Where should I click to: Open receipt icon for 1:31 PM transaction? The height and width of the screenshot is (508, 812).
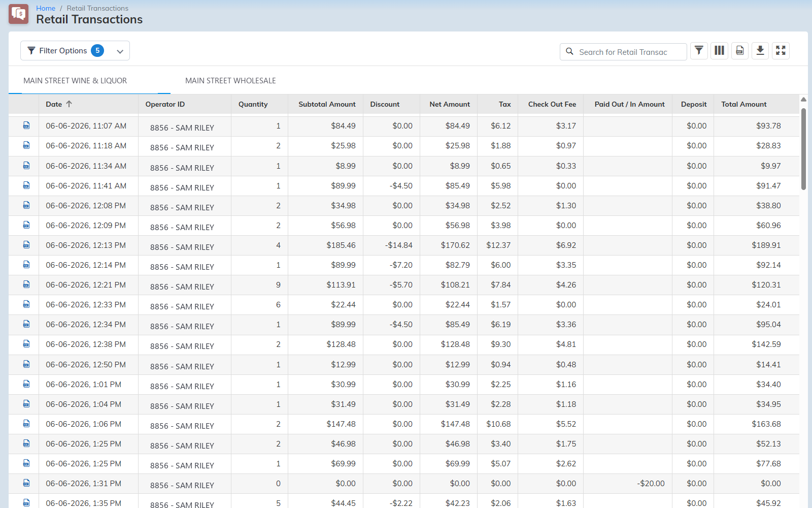pos(26,483)
